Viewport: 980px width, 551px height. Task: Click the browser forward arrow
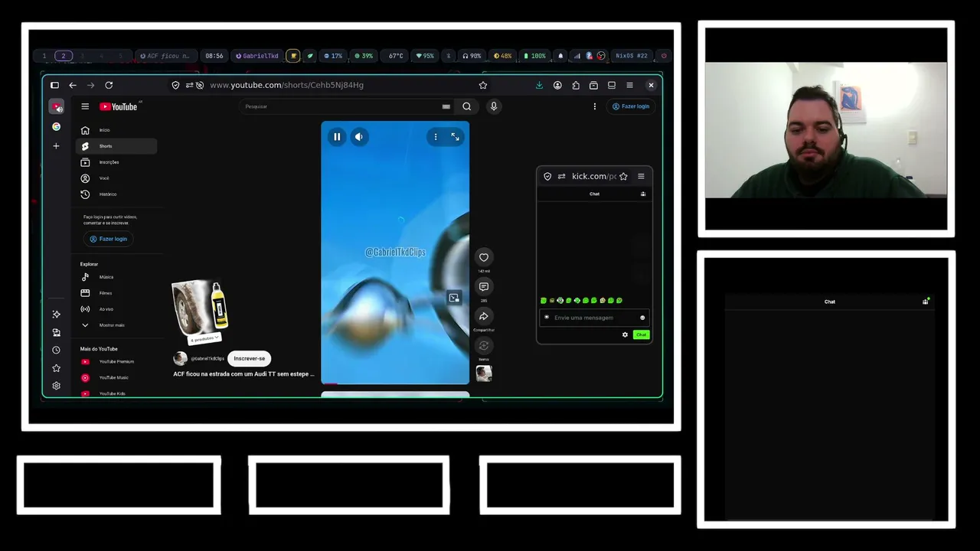pos(91,85)
